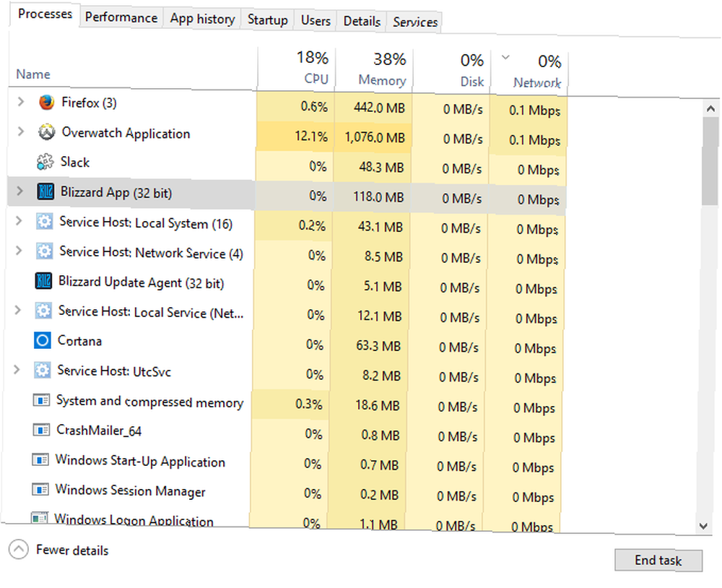Click Firefox's 0.6% CPU value
The height and width of the screenshot is (588, 722).
tap(315, 107)
